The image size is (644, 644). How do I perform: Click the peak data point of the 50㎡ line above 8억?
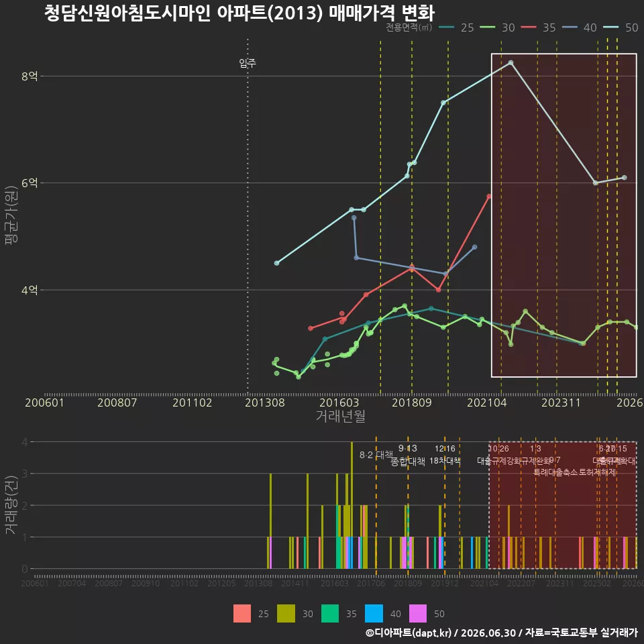pos(511,63)
